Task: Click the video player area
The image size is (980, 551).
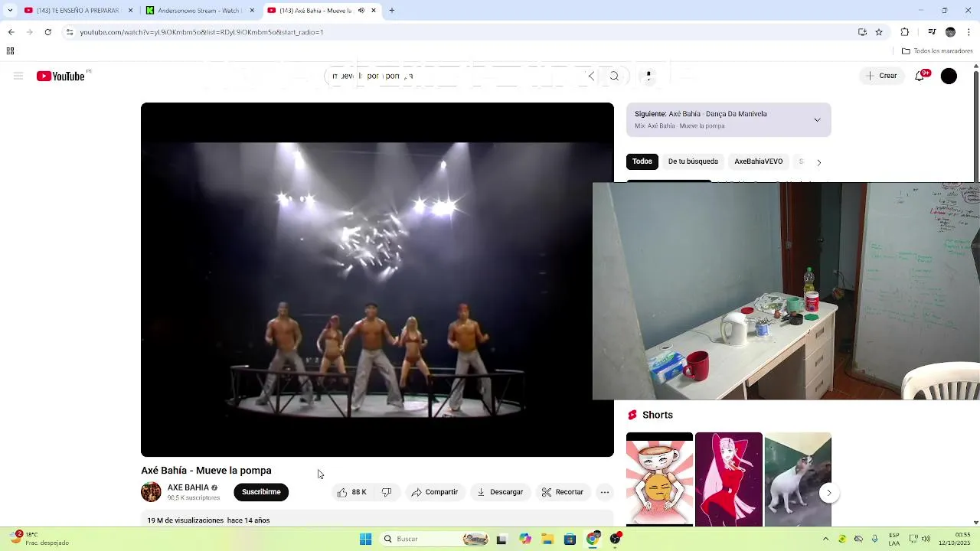Action: pyautogui.click(x=377, y=280)
